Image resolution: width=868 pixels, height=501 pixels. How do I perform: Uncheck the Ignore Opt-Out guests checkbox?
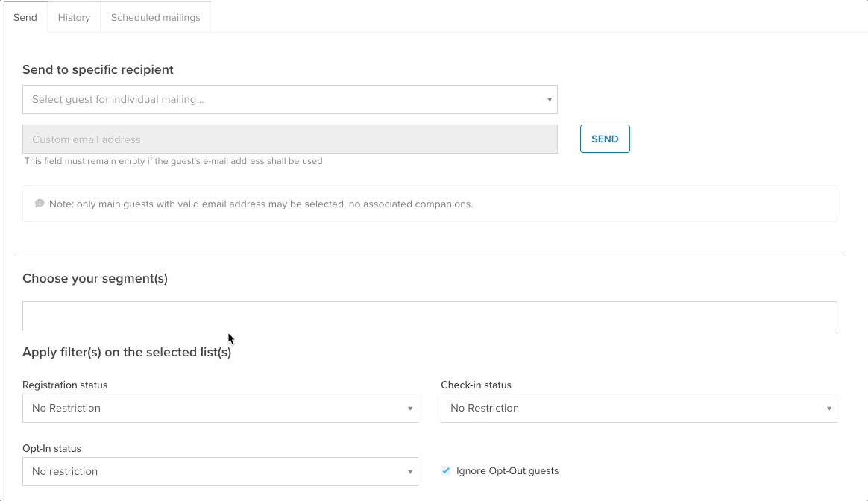pos(446,471)
